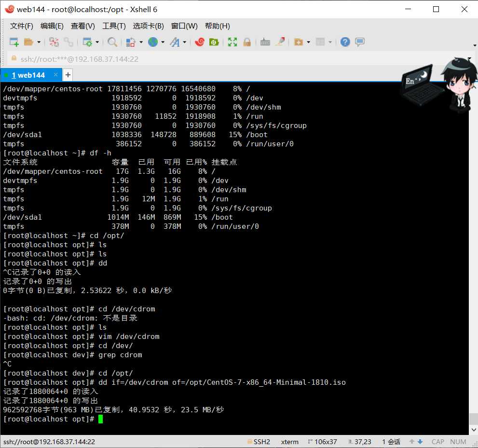Viewport: 478px width, 448px height.
Task: Open the 工具(T) menu
Action: tap(114, 26)
